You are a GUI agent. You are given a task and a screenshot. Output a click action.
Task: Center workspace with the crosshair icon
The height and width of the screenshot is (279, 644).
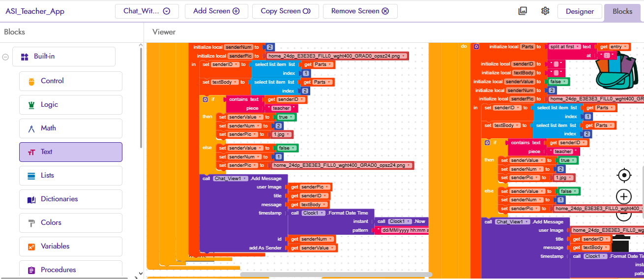pyautogui.click(x=624, y=175)
